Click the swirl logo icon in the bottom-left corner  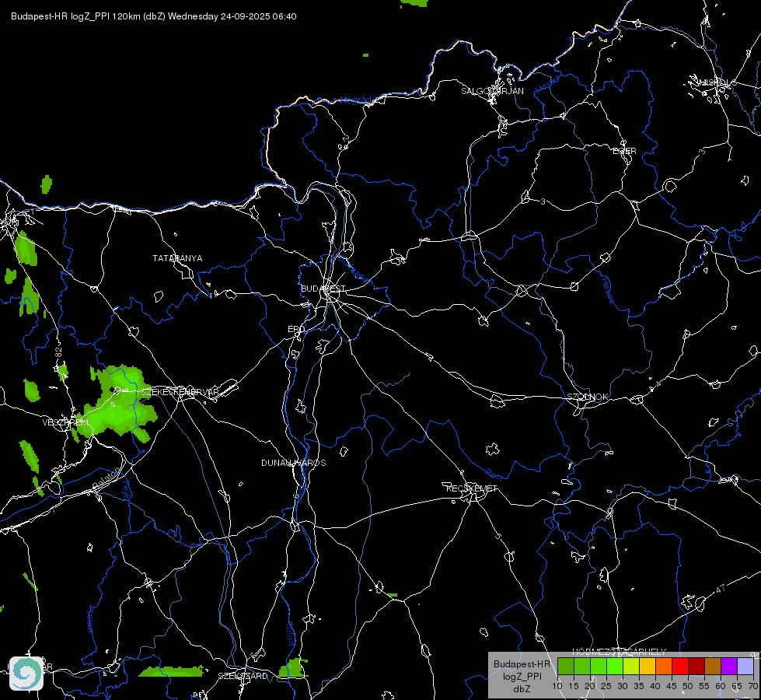tap(26, 674)
